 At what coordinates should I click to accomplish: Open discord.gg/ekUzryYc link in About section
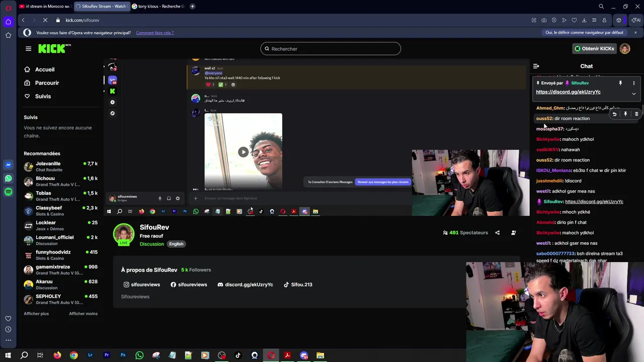(245, 285)
